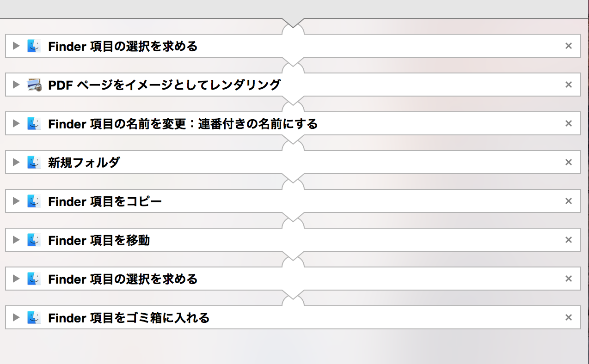The width and height of the screenshot is (589, 364).
Task: Click the Finder icon beside 新規フォルダ
Action: click(x=34, y=162)
